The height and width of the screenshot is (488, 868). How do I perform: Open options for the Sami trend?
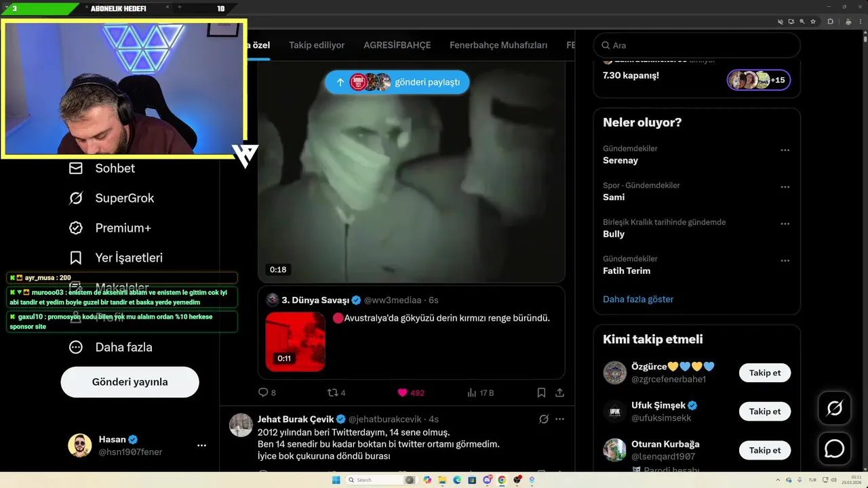(785, 187)
